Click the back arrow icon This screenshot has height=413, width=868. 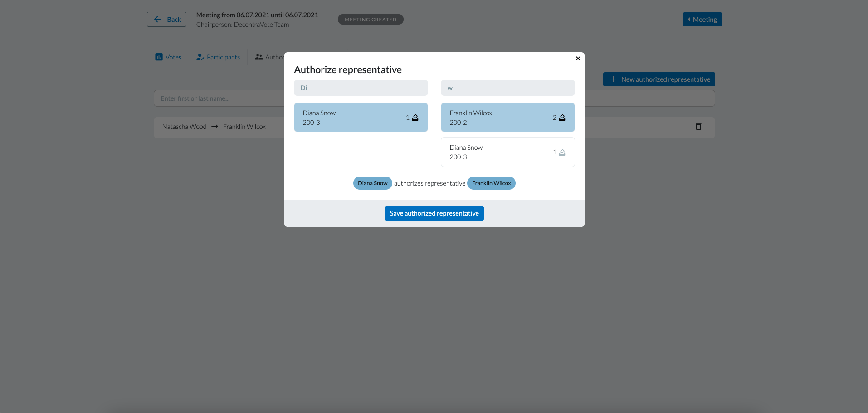tap(157, 20)
